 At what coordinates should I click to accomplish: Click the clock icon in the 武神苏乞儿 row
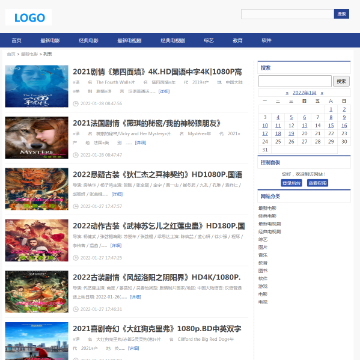[x=75, y=258]
